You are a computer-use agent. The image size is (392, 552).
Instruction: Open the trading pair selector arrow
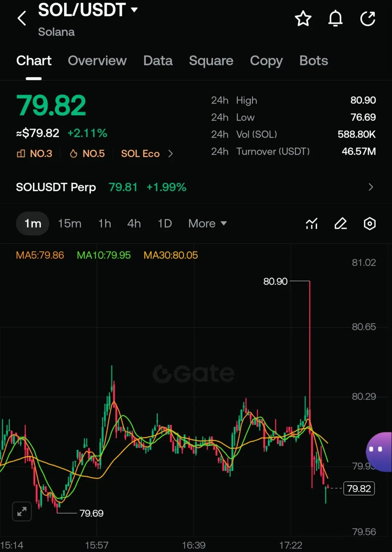(x=134, y=10)
